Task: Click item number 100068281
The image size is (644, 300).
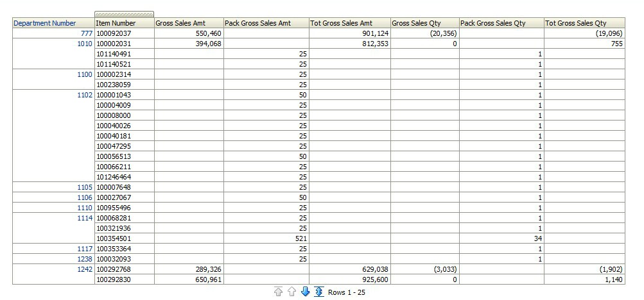Action: [x=114, y=218]
